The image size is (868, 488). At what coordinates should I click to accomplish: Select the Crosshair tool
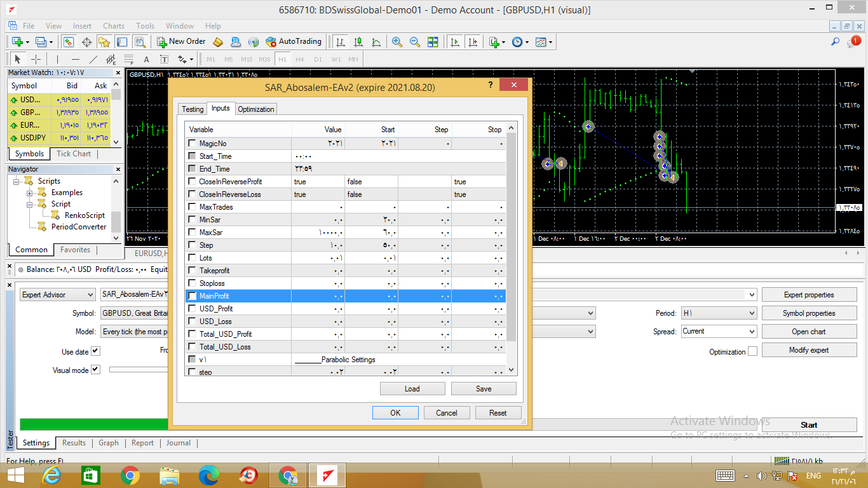(36, 59)
